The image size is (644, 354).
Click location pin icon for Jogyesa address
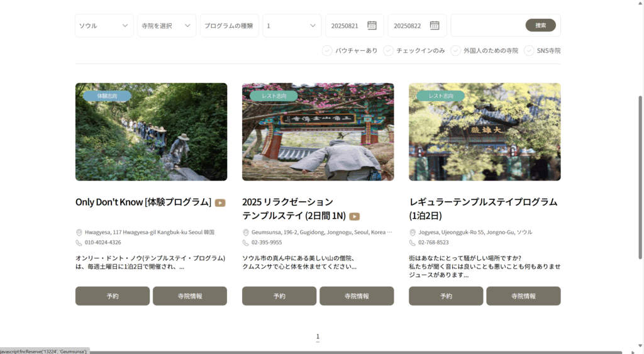coord(413,233)
